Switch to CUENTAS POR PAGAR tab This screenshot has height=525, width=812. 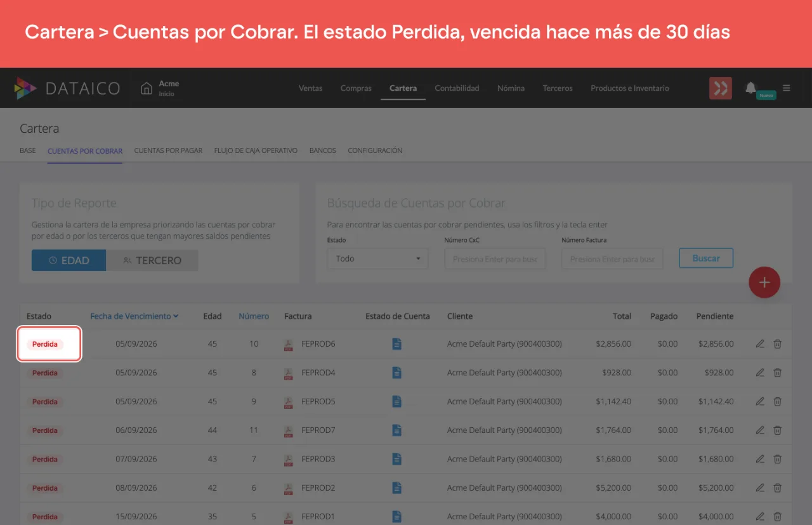click(168, 151)
